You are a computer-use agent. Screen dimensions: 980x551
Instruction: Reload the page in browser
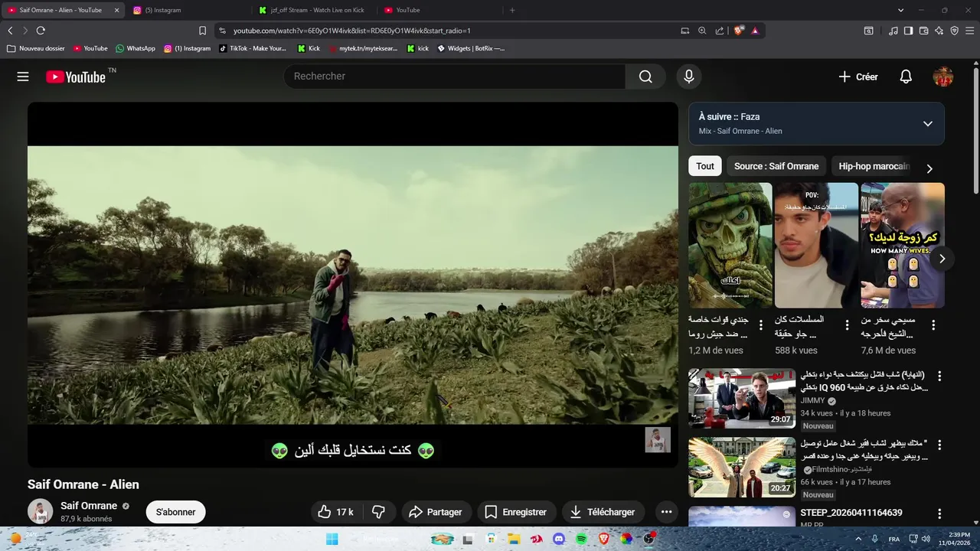41,31
